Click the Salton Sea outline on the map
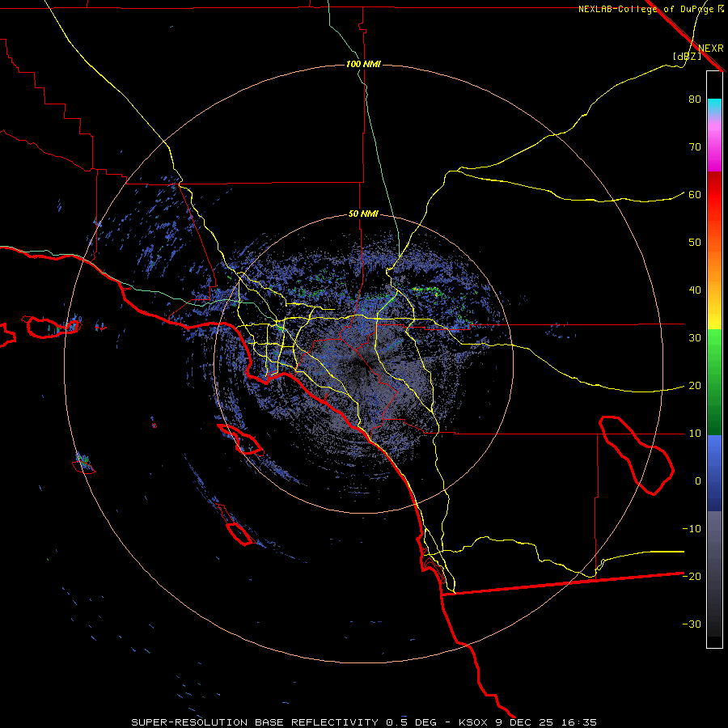The width and height of the screenshot is (728, 728). [637, 455]
